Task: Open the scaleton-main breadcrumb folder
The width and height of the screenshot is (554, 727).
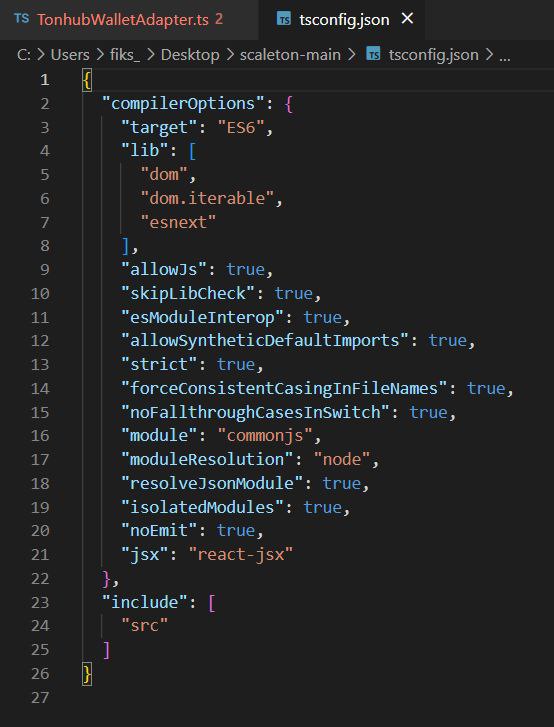Action: click(x=290, y=55)
